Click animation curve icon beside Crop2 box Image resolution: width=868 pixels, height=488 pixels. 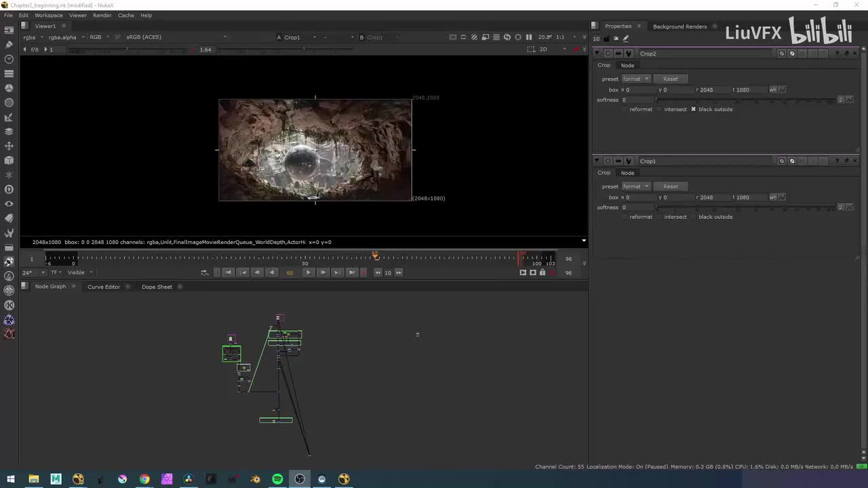(x=782, y=89)
